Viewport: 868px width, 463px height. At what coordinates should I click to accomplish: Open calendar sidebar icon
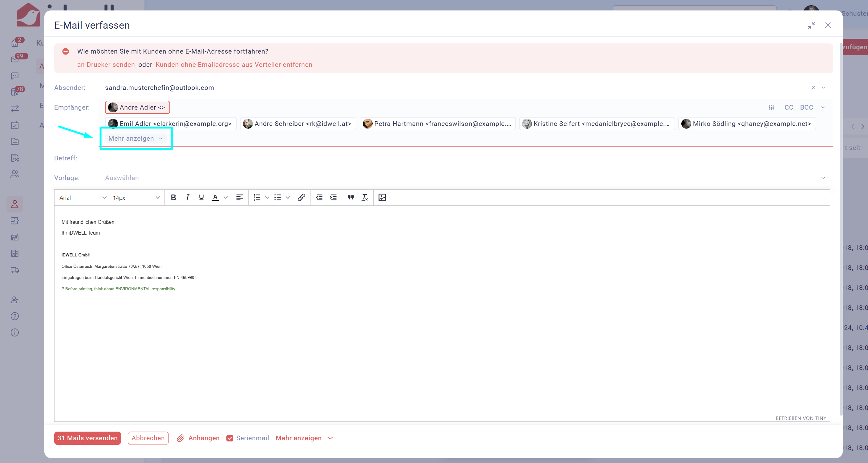(15, 125)
